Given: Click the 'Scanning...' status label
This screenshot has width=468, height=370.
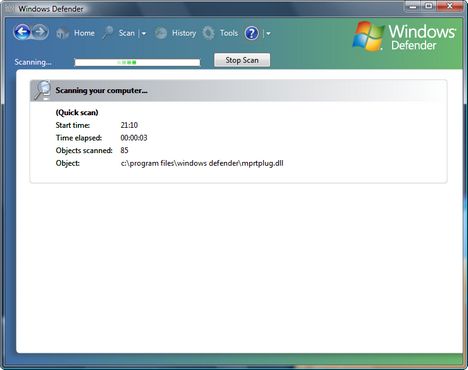Looking at the screenshot, I should (33, 62).
